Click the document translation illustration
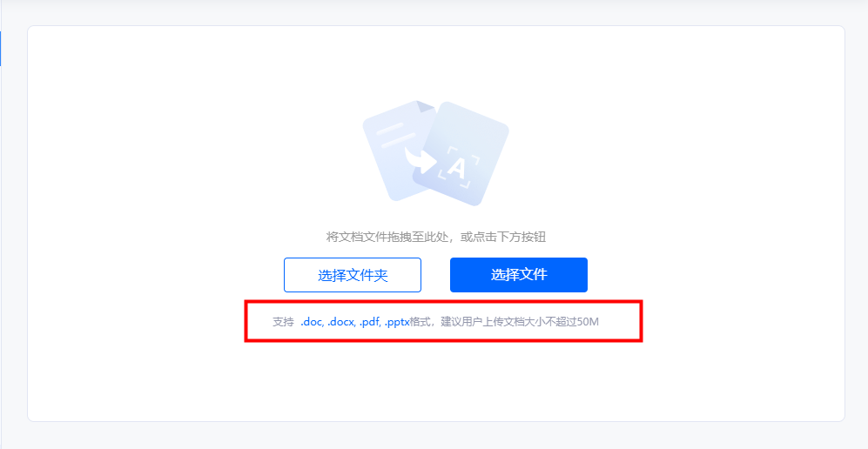This screenshot has width=868, height=449. [x=435, y=153]
